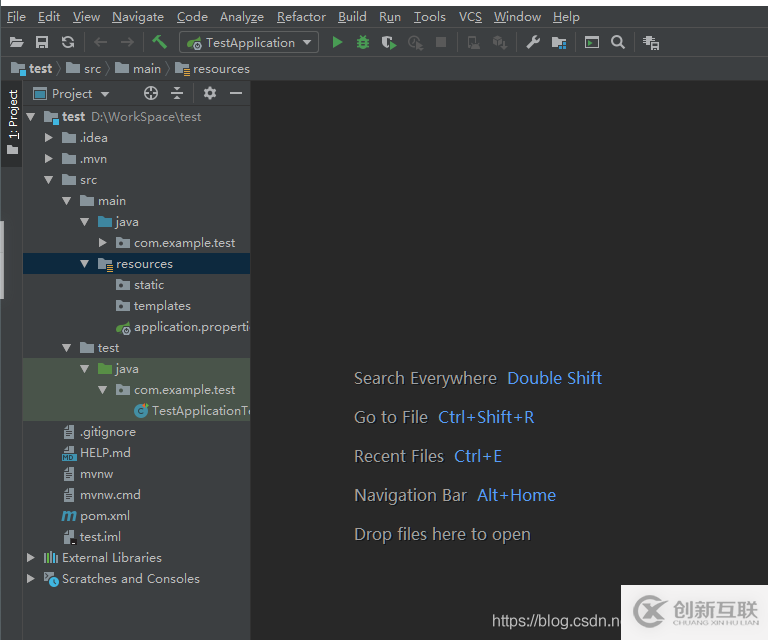768x640 pixels.
Task: Expand the .idea folder
Action: coord(49,138)
